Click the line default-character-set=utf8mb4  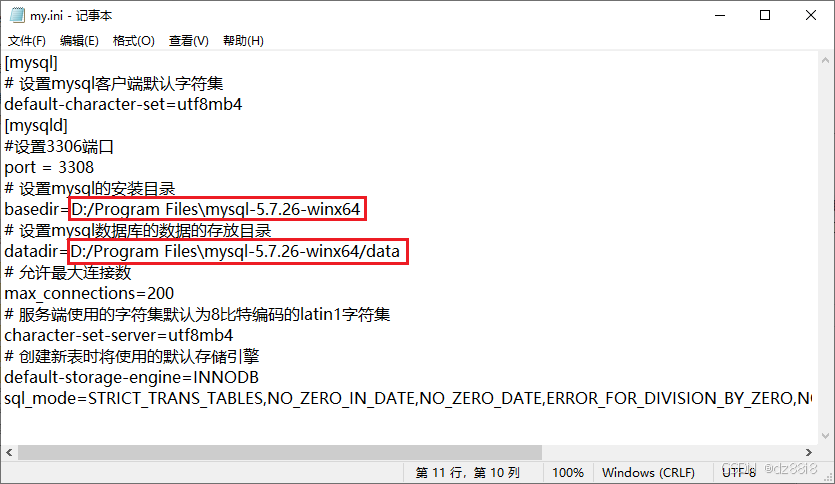123,104
